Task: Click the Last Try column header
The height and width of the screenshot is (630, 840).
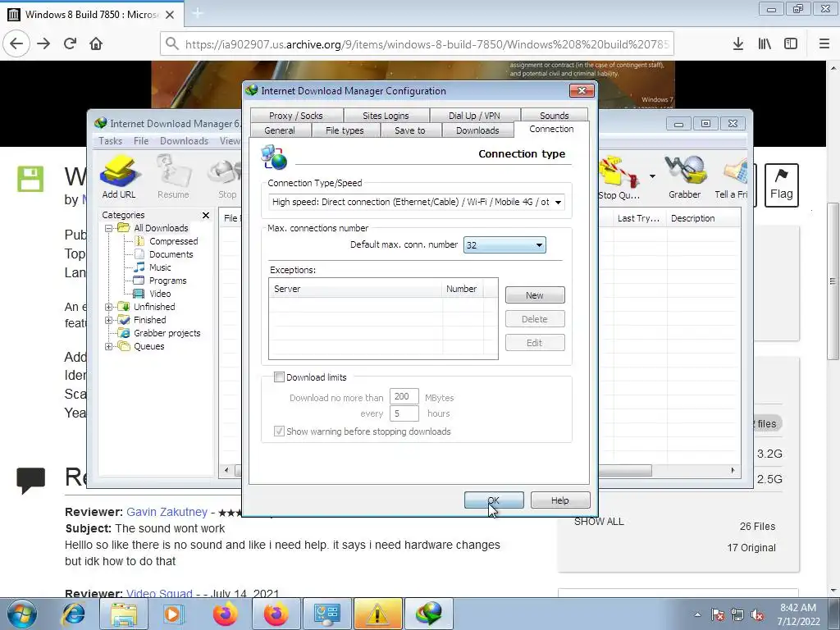Action: coord(637,218)
